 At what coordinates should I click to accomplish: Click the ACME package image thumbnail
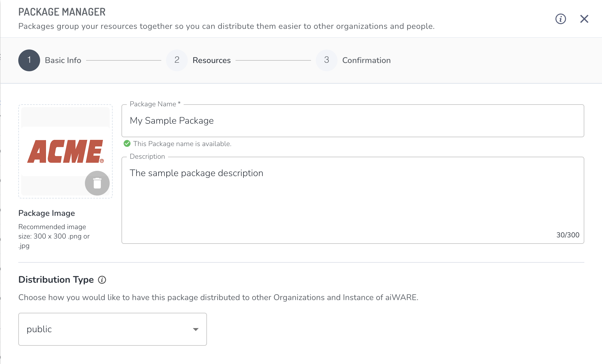[x=65, y=151]
